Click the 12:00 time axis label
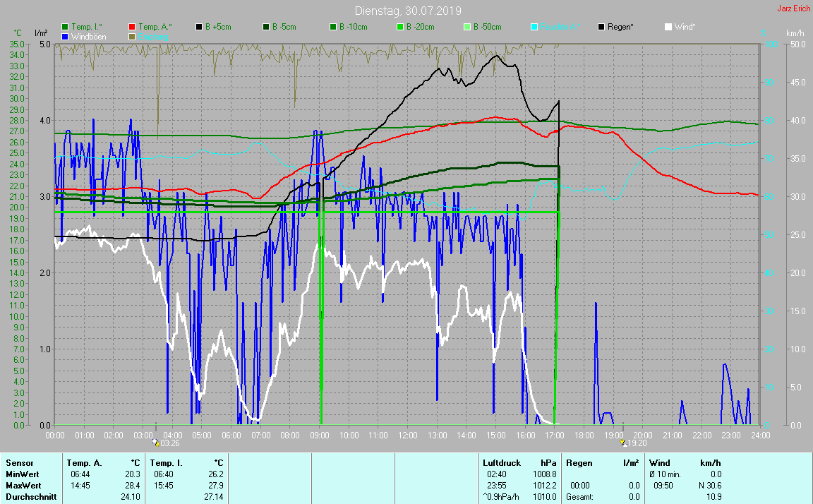This screenshot has height=504, width=813. (407, 435)
